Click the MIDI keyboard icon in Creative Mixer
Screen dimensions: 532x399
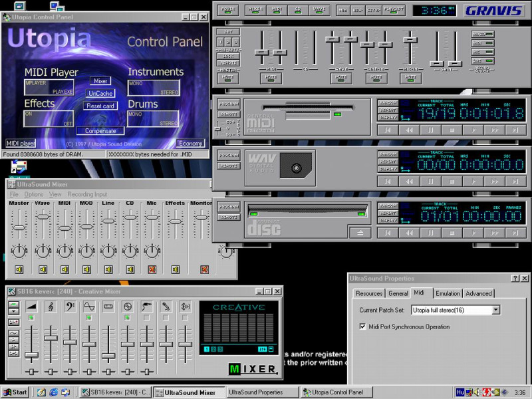[x=108, y=307]
